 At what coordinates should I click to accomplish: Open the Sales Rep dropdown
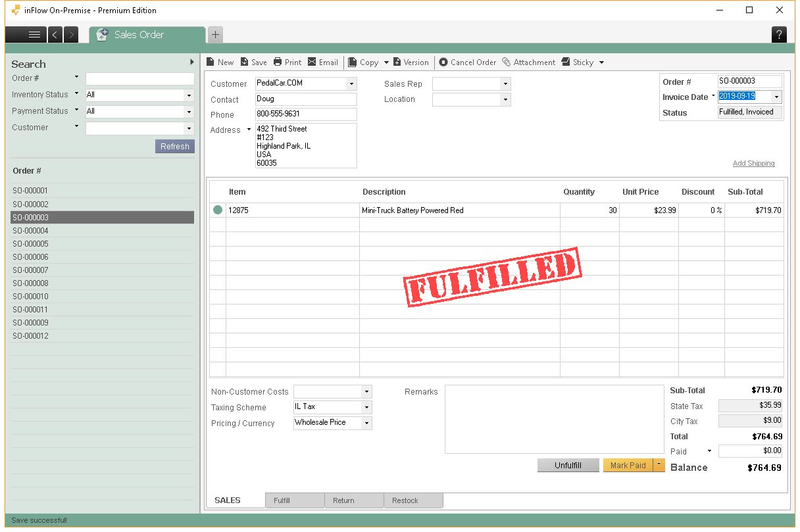(x=505, y=84)
